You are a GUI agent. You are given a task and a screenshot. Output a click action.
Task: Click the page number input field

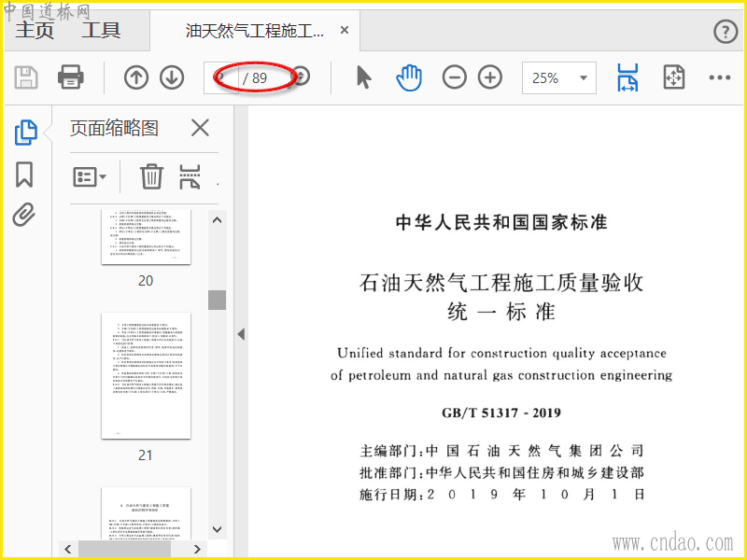(x=221, y=77)
